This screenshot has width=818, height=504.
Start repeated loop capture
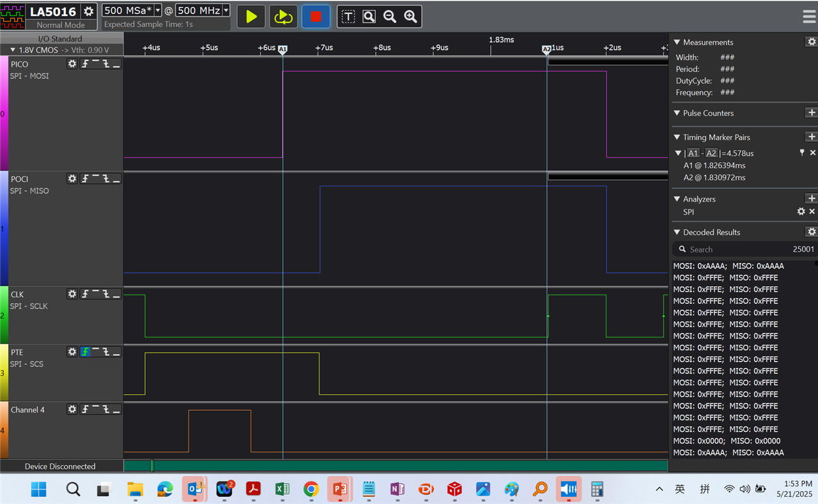click(283, 17)
